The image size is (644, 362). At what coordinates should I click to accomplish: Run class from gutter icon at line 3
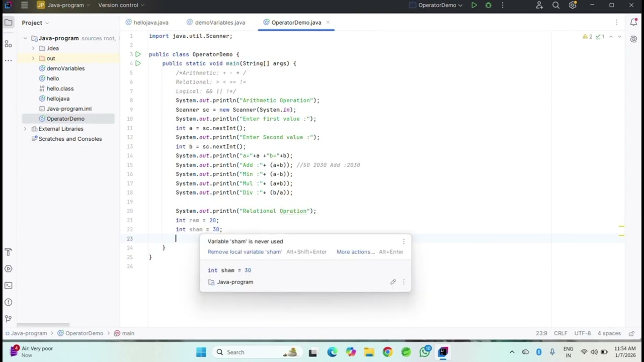click(138, 54)
